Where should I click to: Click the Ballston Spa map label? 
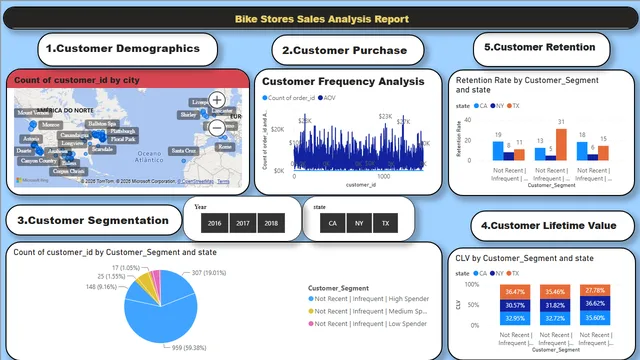pyautogui.click(x=102, y=124)
